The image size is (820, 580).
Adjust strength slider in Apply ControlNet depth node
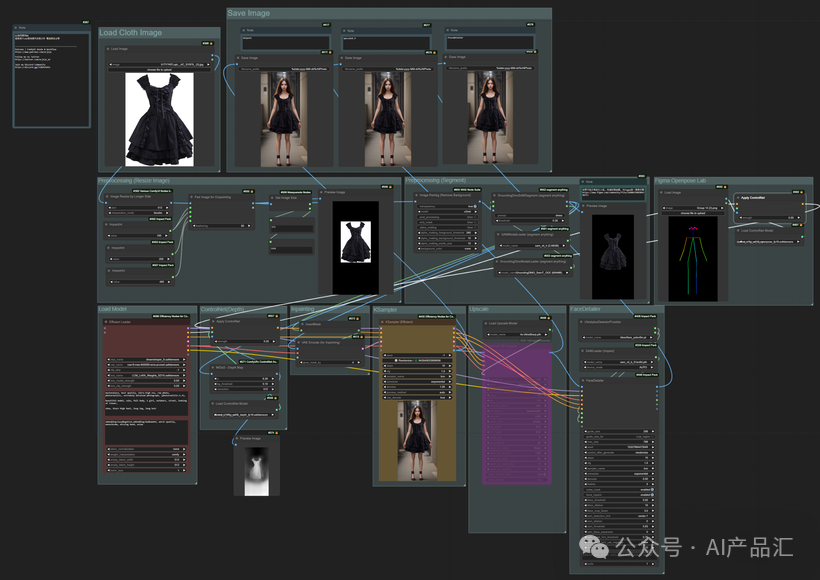coord(243,341)
